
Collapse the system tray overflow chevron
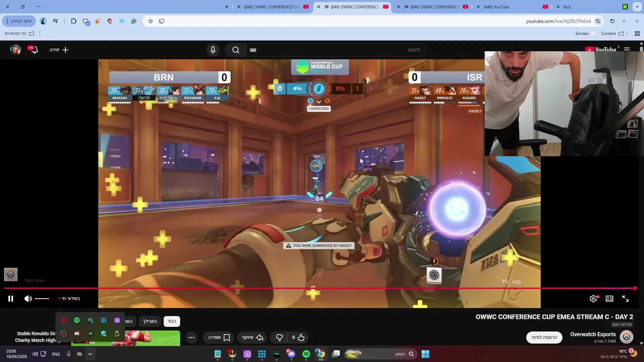[x=90, y=354]
